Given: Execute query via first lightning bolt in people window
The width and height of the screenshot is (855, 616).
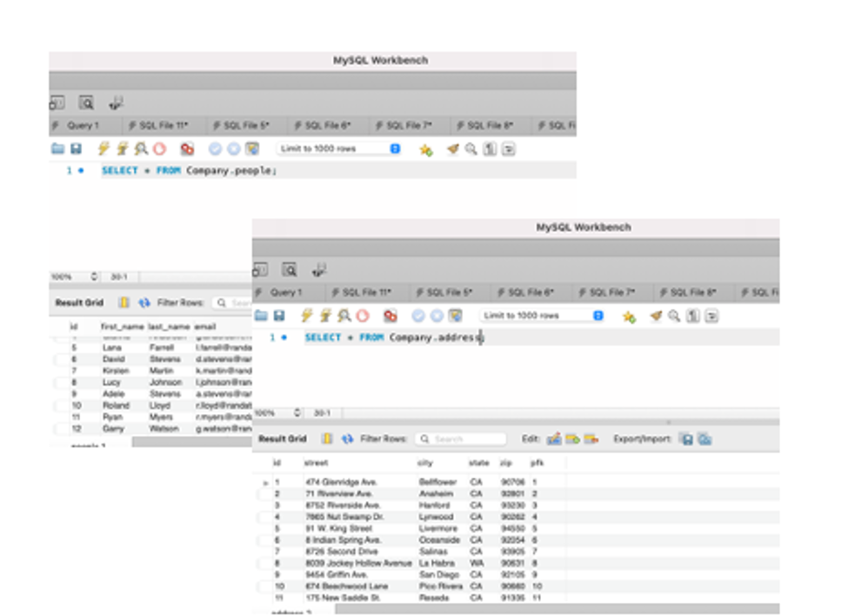Looking at the screenshot, I should click(104, 149).
